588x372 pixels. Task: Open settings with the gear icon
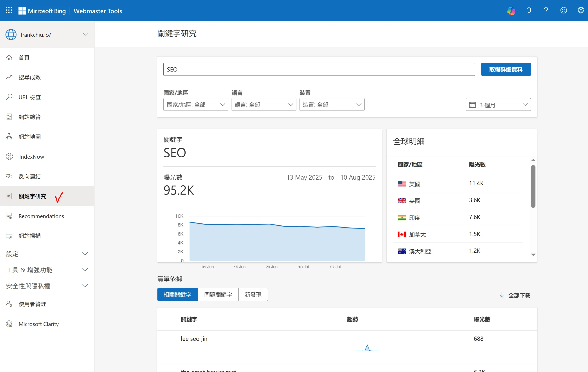(x=581, y=11)
